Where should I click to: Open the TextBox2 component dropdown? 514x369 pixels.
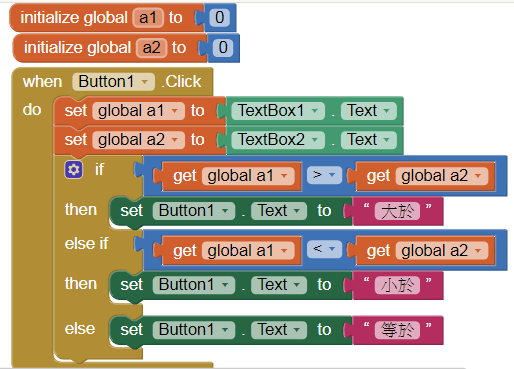(278, 140)
